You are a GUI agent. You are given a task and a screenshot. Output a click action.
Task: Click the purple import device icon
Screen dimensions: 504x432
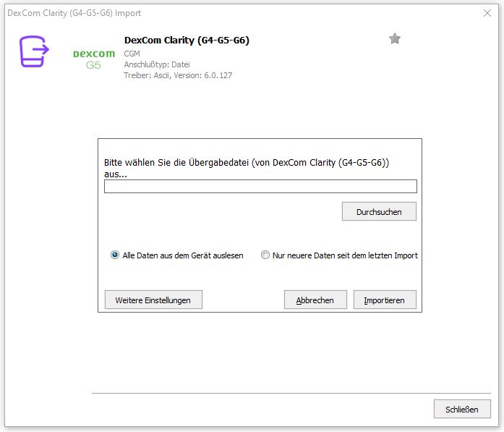pyautogui.click(x=34, y=51)
